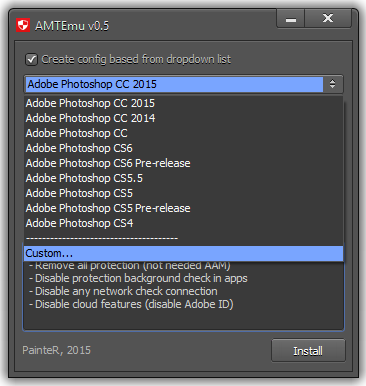This screenshot has width=366, height=386.
Task: Choose the highlighted Custom... option
Action: click(x=183, y=253)
